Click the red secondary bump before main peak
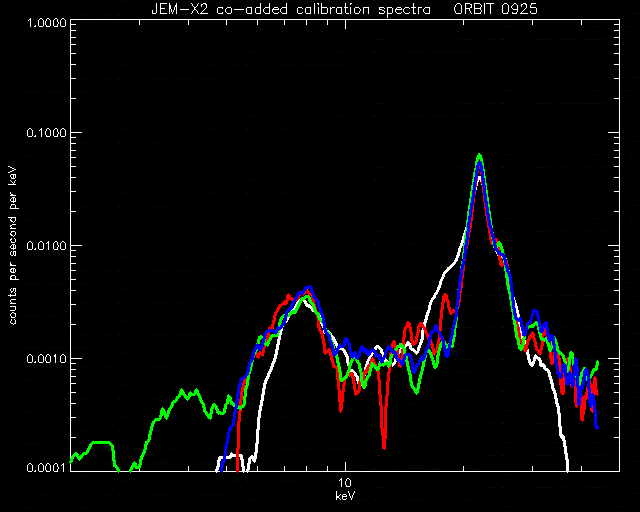Image resolution: width=640 pixels, height=512 pixels. click(x=445, y=297)
